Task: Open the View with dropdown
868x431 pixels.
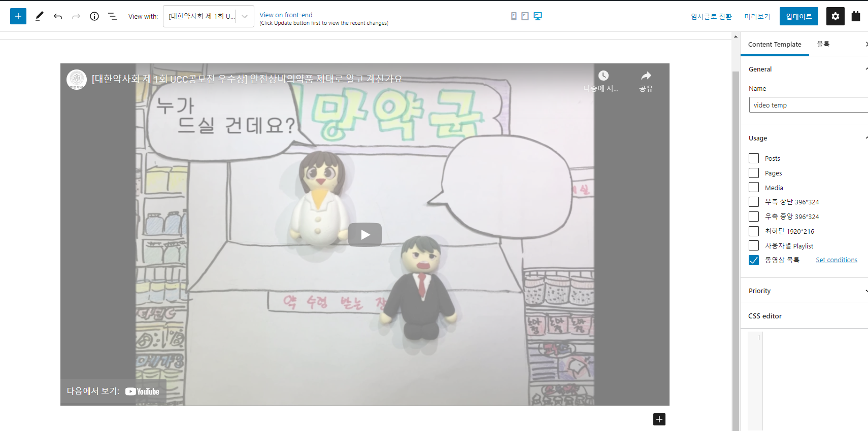Action: pyautogui.click(x=209, y=16)
